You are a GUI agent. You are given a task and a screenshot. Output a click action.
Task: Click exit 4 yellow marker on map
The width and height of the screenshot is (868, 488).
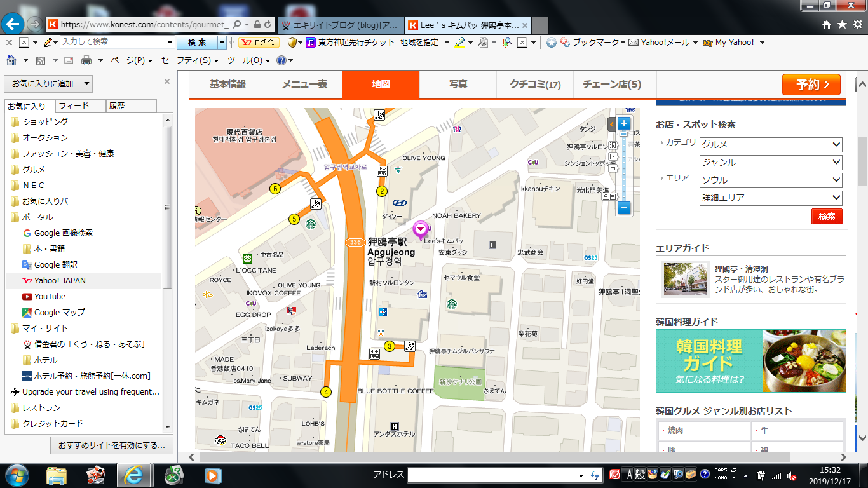[x=327, y=392]
